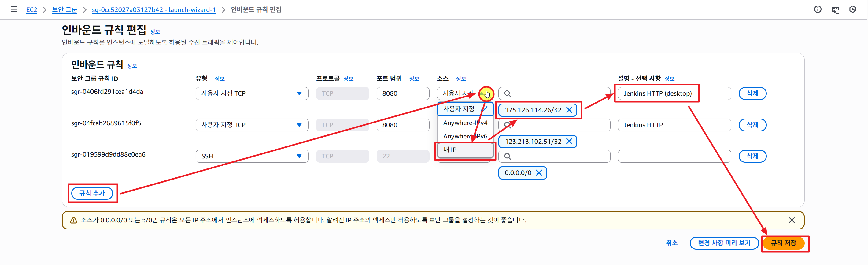Click the info icon in top bar
The height and width of the screenshot is (265, 868).
(x=818, y=9)
